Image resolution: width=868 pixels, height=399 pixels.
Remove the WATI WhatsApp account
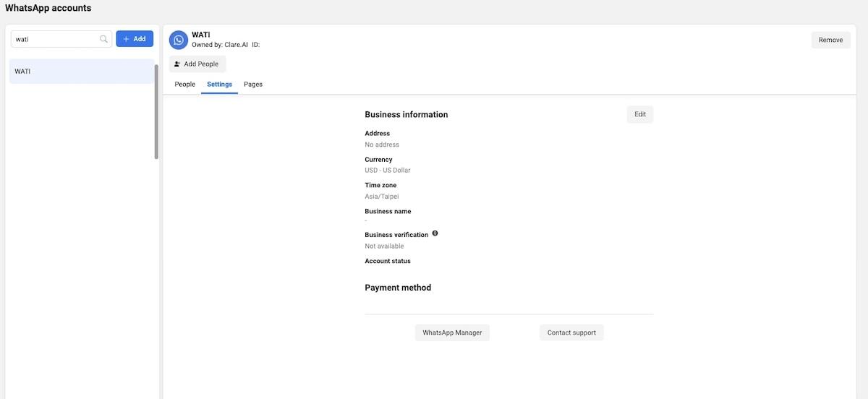(830, 40)
